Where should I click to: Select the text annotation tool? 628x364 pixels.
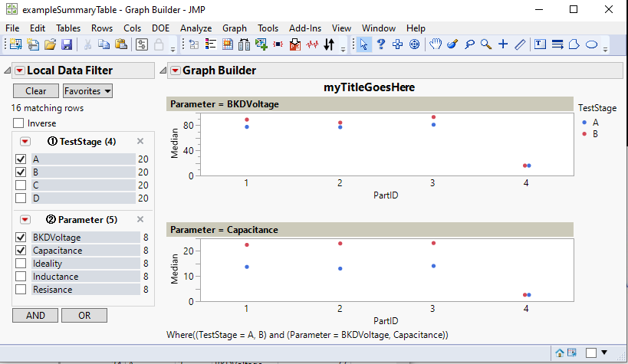click(540, 44)
